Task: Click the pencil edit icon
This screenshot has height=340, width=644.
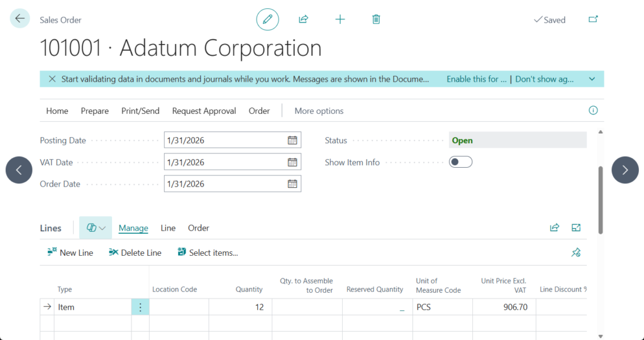Action: (x=267, y=19)
